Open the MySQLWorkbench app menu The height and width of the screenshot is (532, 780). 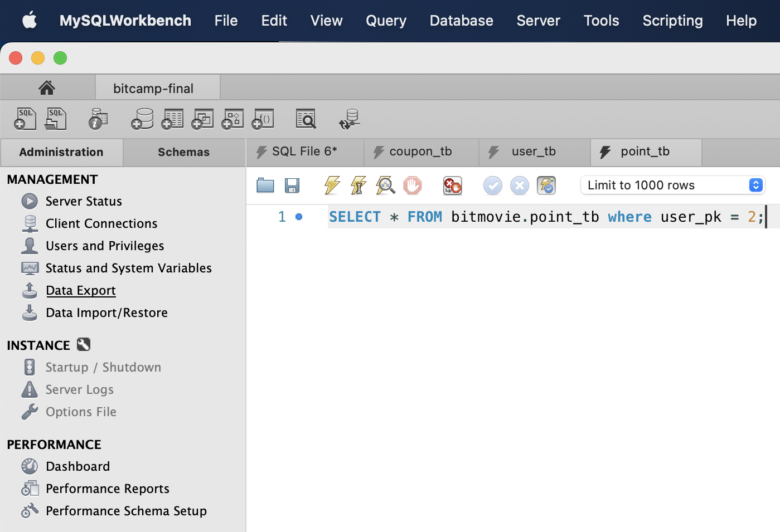point(125,21)
